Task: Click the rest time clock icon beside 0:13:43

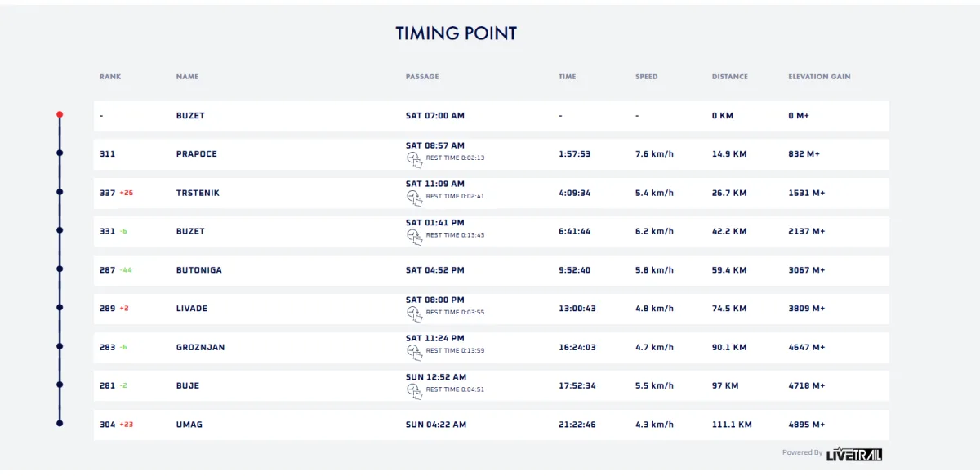Action: coord(414,236)
